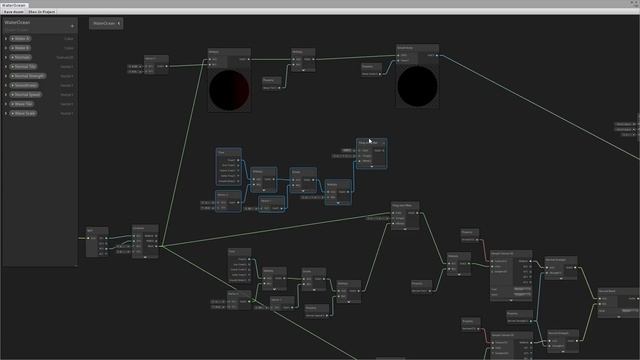Click the red-tinted sphere preview on Multiply node
The image size is (640, 360).
(229, 90)
